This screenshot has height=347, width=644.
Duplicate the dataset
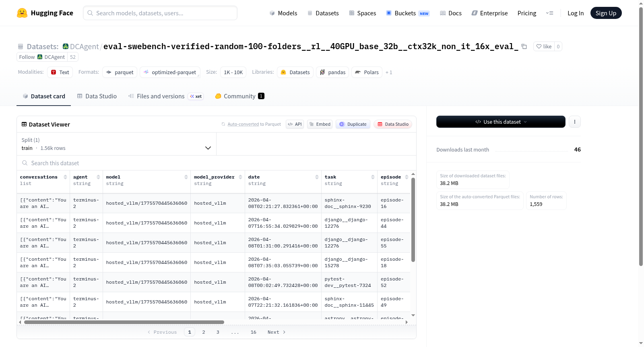[x=353, y=124]
